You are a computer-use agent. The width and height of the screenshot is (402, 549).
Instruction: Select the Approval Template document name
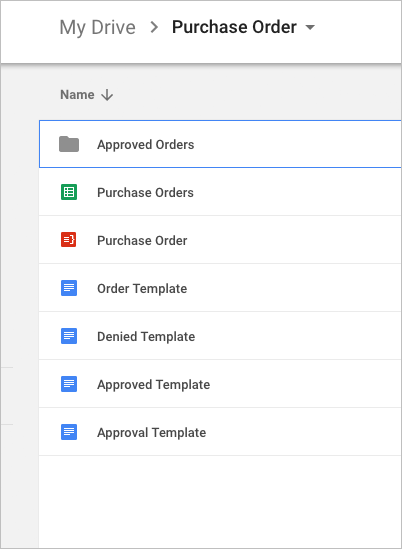pyautogui.click(x=152, y=432)
